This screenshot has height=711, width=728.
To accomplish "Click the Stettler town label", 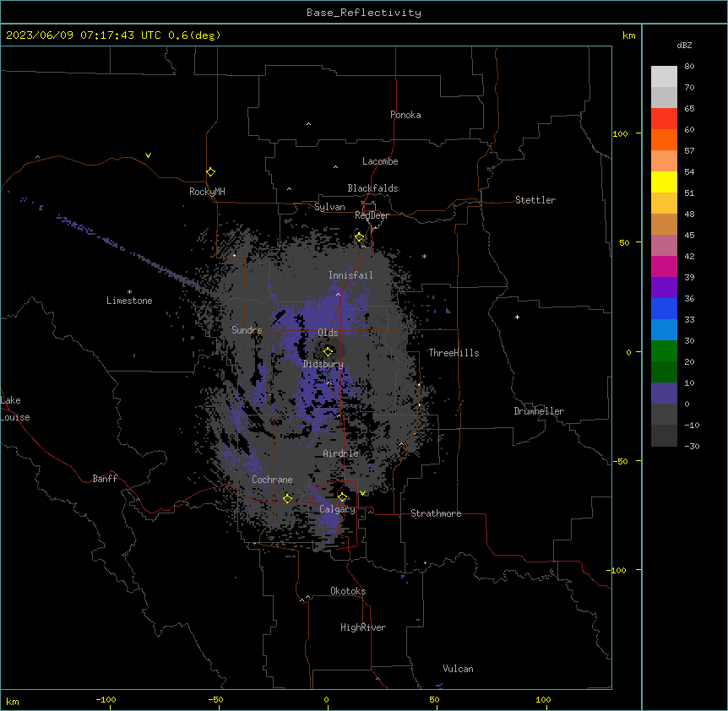I will (x=535, y=200).
